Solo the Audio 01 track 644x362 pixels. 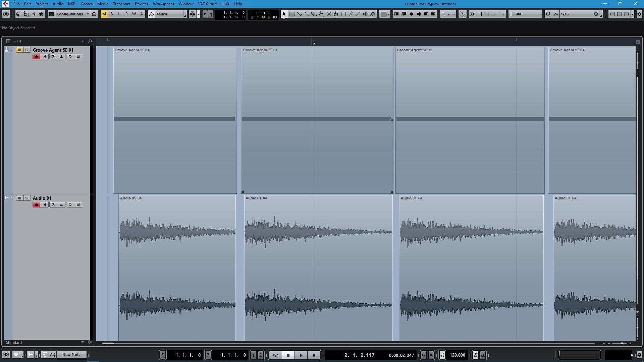(27, 198)
